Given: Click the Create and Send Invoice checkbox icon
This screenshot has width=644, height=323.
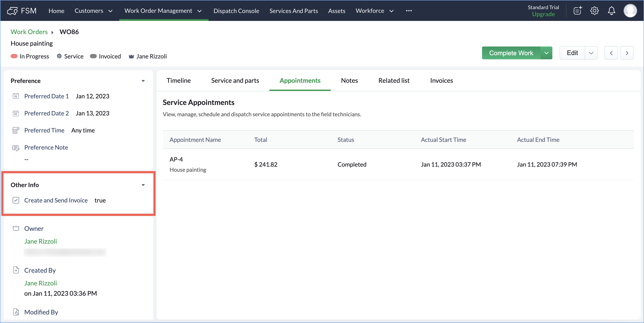Looking at the screenshot, I should (16, 200).
